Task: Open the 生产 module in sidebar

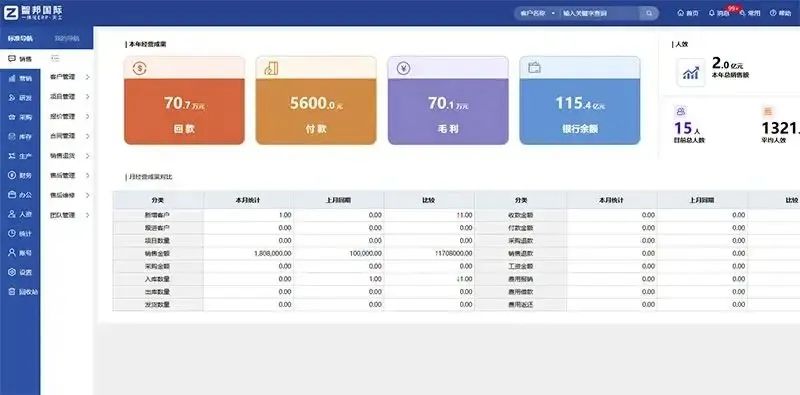Action: (x=20, y=156)
